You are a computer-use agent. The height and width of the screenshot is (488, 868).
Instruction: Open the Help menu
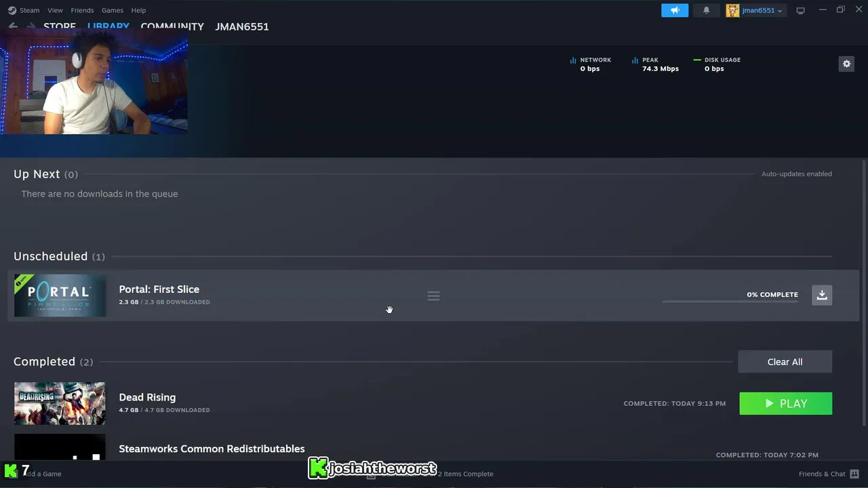138,10
